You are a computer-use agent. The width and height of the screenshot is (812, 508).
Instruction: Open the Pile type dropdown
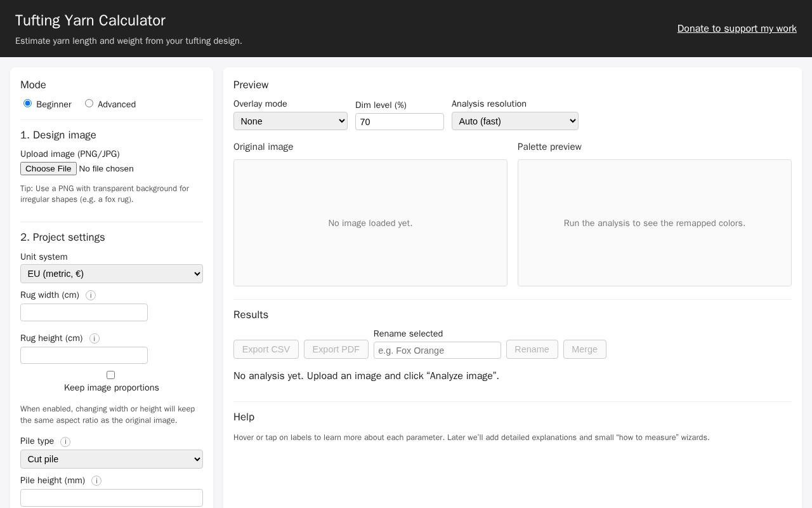coord(112,459)
